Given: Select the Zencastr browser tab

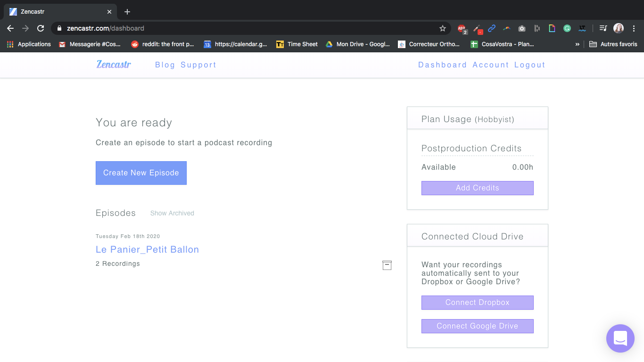Looking at the screenshot, I should [61, 12].
